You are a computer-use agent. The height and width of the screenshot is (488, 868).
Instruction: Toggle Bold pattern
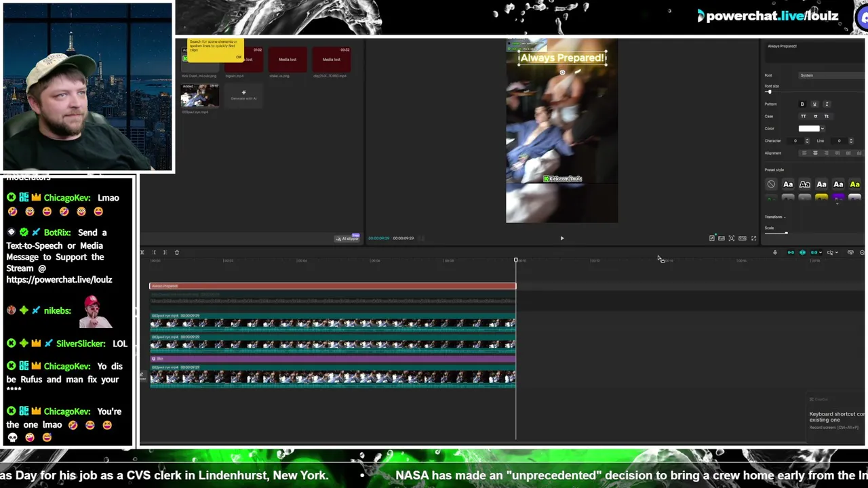[802, 104]
